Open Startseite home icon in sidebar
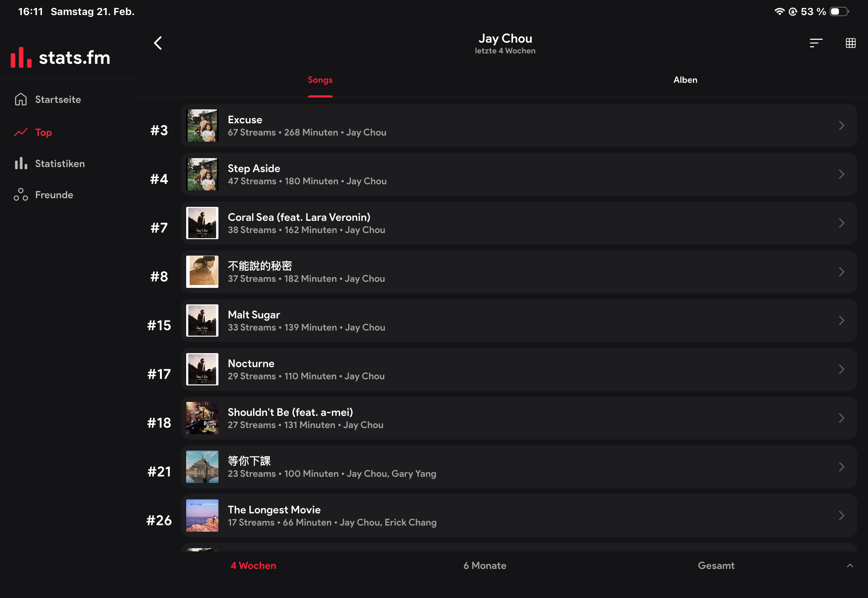 coord(20,99)
